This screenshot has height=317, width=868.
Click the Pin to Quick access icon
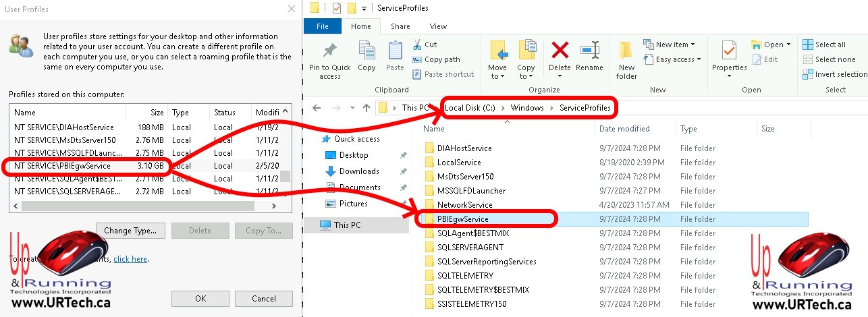[x=329, y=51]
